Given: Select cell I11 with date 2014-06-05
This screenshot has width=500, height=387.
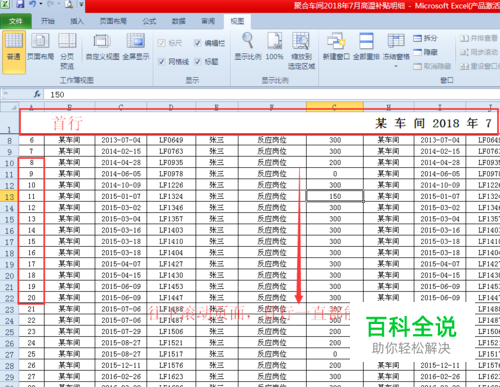Looking at the screenshot, I should pos(440,174).
